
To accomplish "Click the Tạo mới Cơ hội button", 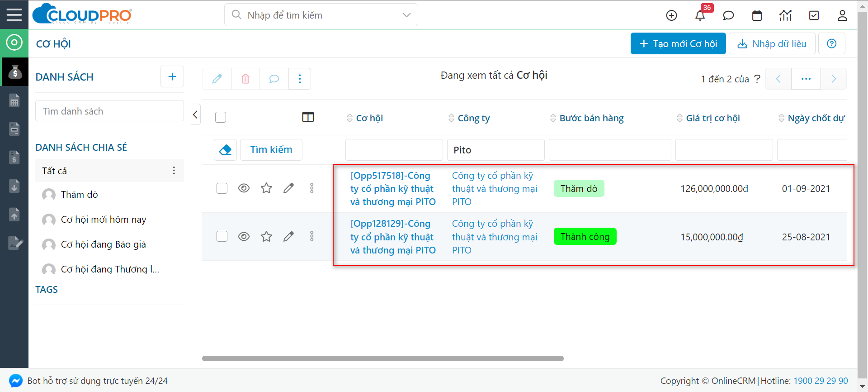I will [678, 43].
